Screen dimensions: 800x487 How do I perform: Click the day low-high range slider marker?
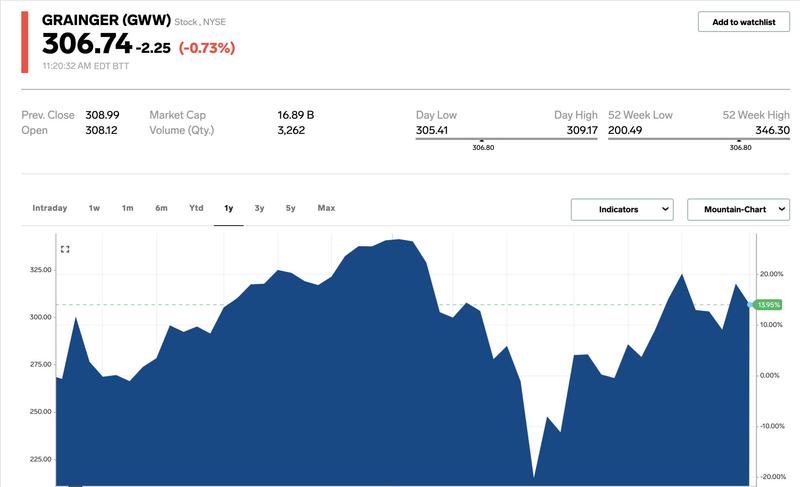[x=482, y=140]
